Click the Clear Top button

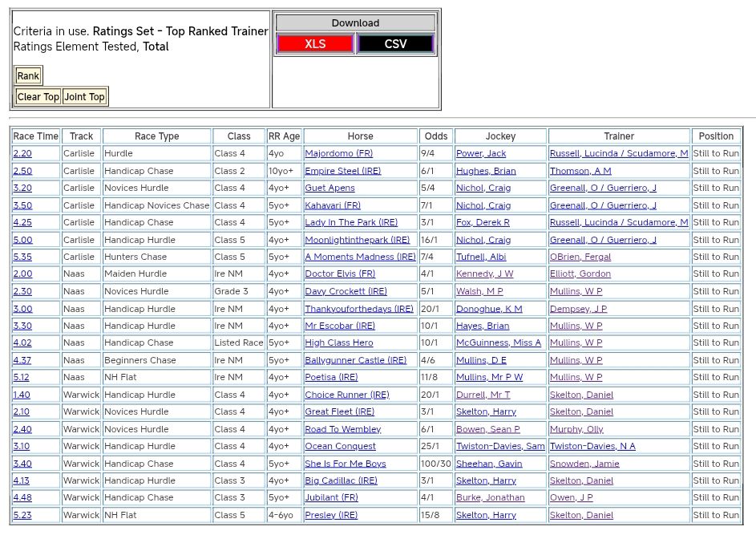(38, 97)
